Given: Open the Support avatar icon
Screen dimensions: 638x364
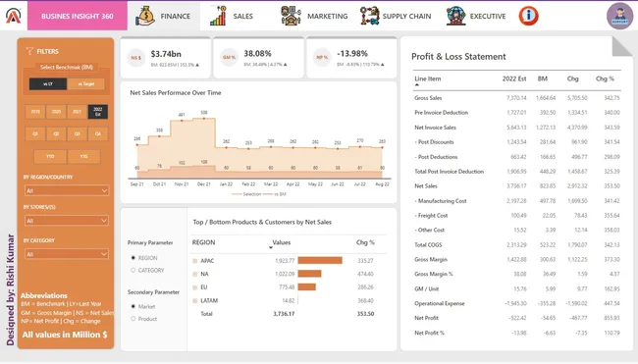Looking at the screenshot, I should point(619,16).
